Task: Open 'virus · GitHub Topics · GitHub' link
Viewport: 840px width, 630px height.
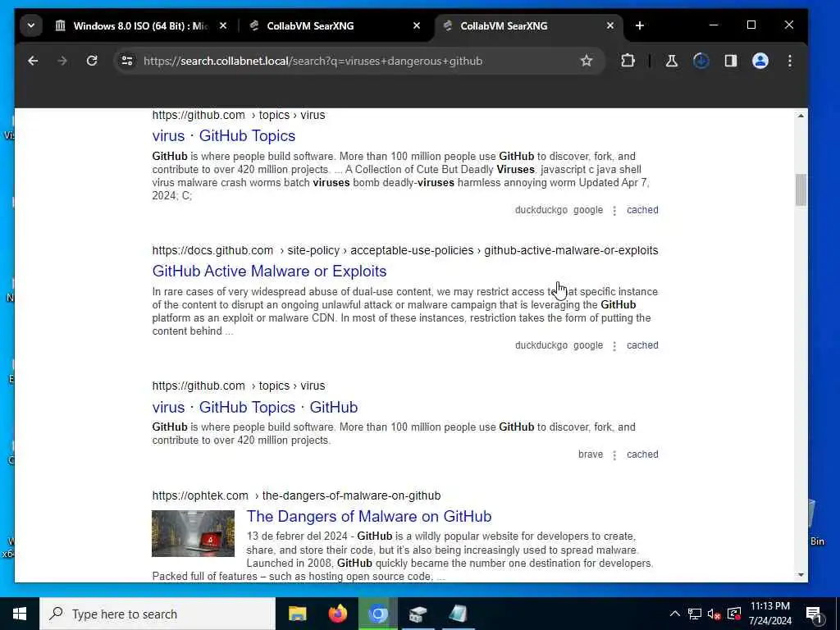Action: click(x=255, y=407)
